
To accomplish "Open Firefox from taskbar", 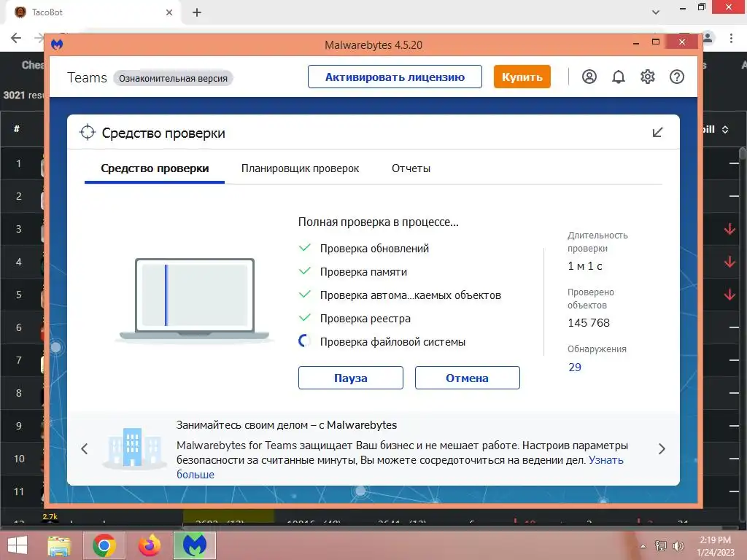I will 149,545.
